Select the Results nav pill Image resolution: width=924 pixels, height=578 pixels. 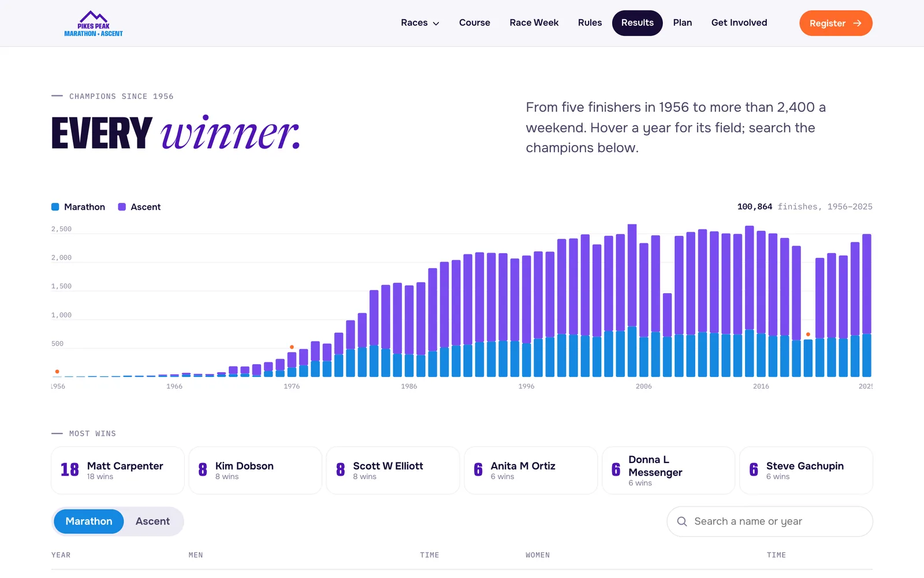(637, 23)
